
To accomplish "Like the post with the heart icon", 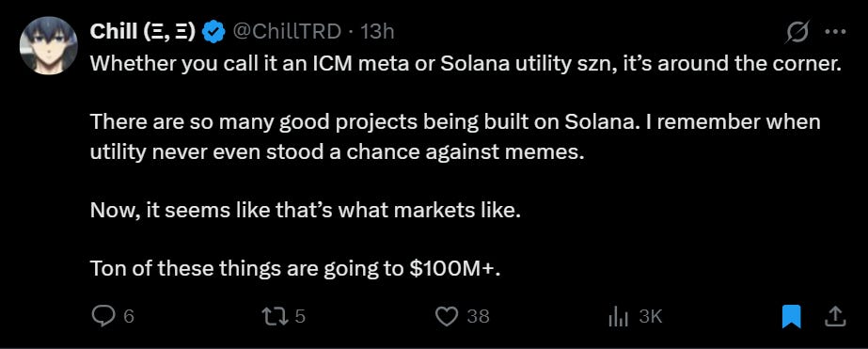I will point(447,316).
